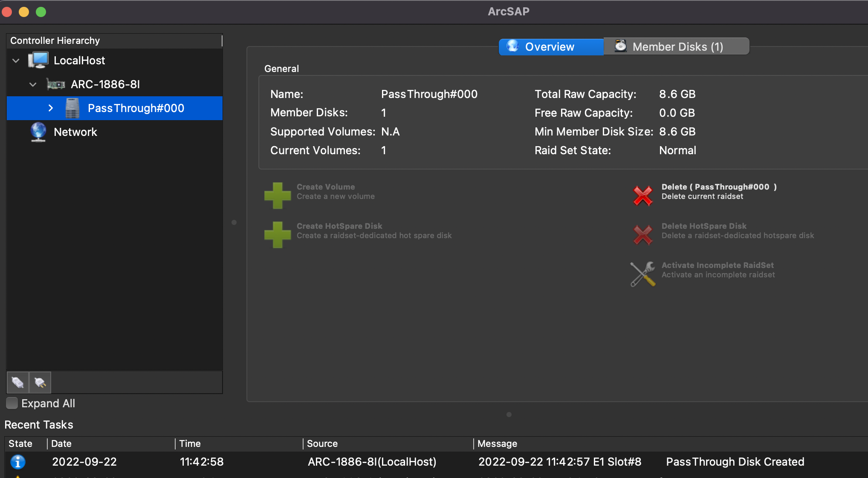The height and width of the screenshot is (478, 868).
Task: Click the Create HotSpare Disk plus icon
Action: coord(278,235)
